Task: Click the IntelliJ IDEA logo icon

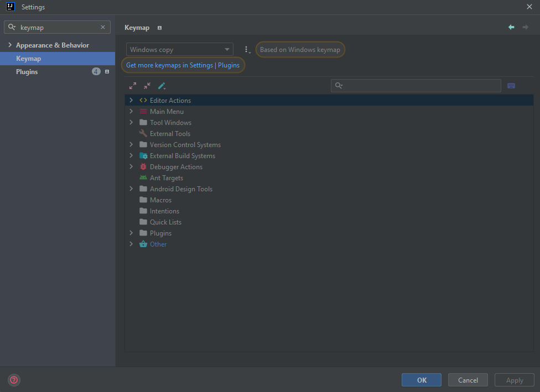Action: click(11, 7)
